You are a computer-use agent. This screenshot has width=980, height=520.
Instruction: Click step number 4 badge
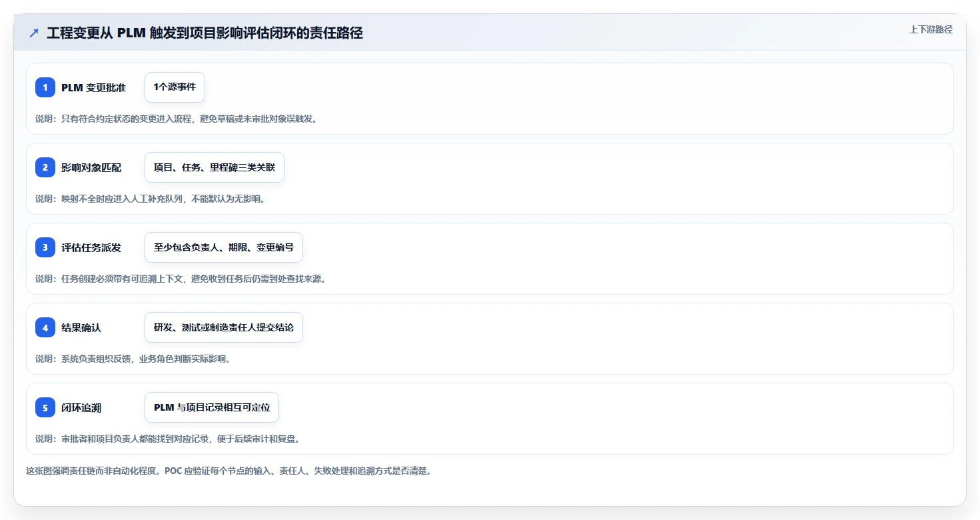[45, 327]
